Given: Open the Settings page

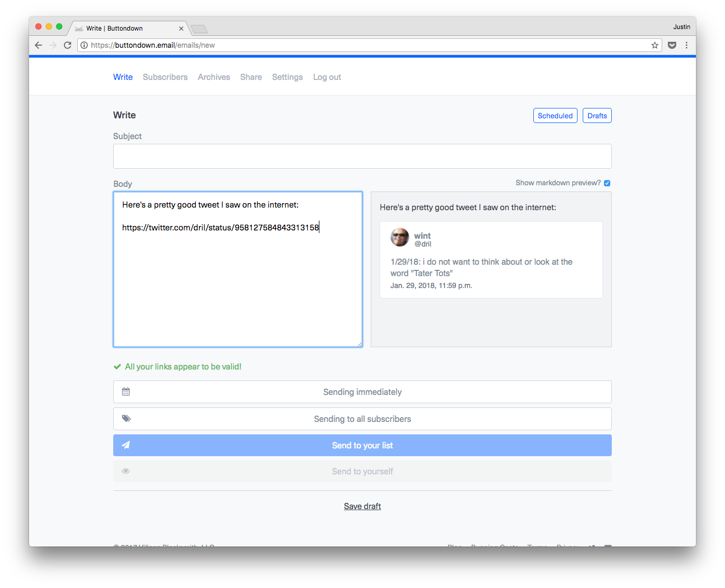Looking at the screenshot, I should [287, 77].
